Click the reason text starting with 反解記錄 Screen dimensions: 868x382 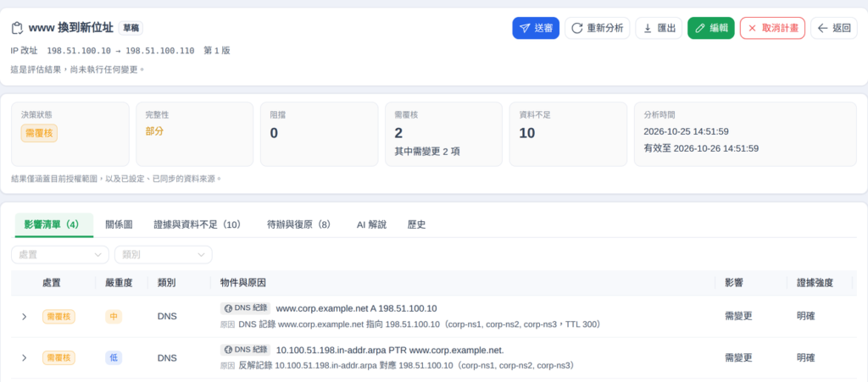[x=408, y=365]
